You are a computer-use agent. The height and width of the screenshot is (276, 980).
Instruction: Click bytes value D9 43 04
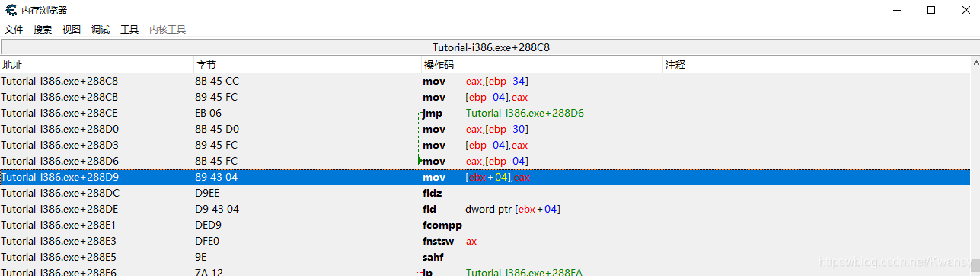pyautogui.click(x=217, y=209)
